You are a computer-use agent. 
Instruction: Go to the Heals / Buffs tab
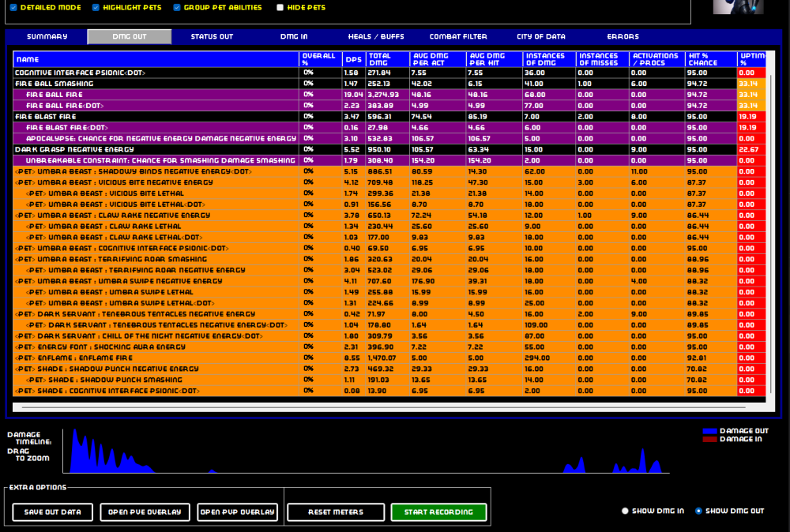click(x=376, y=36)
